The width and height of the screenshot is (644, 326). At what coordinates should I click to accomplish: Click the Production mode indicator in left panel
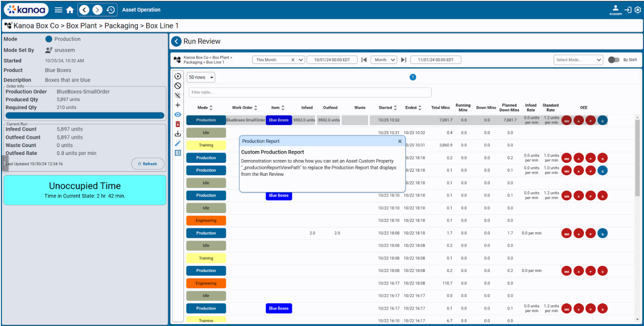[63, 39]
